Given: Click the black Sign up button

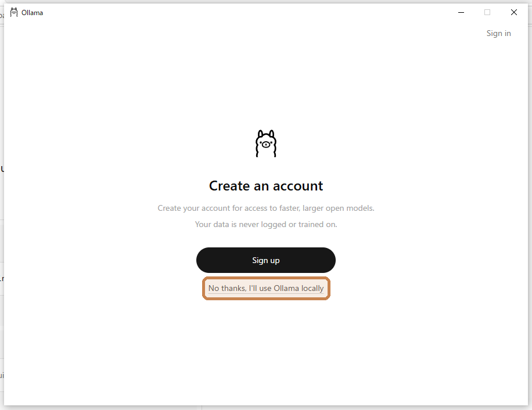Looking at the screenshot, I should pos(265,260).
